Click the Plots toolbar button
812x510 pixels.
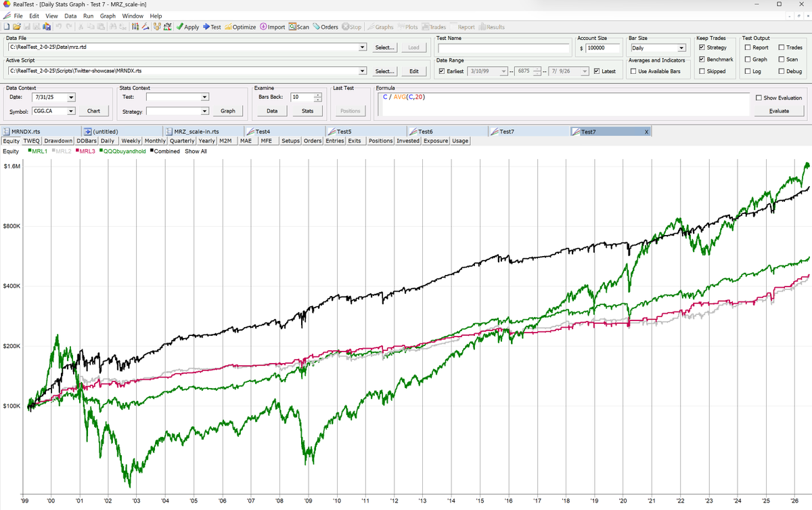pyautogui.click(x=407, y=27)
